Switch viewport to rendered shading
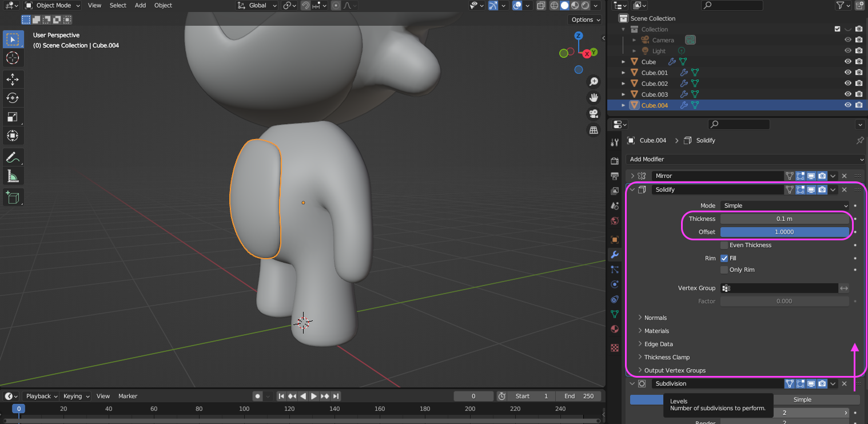The width and height of the screenshot is (868, 424). pos(585,5)
